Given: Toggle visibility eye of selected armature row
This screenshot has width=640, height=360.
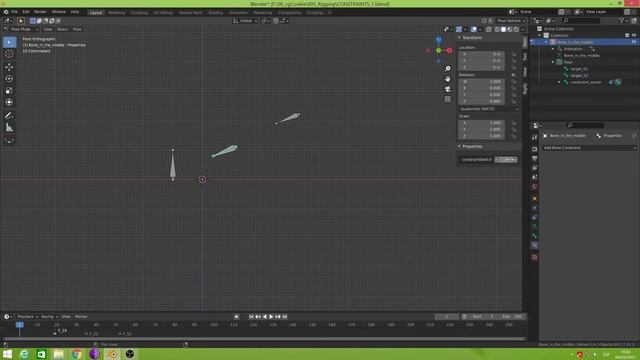Looking at the screenshot, I should 634,42.
